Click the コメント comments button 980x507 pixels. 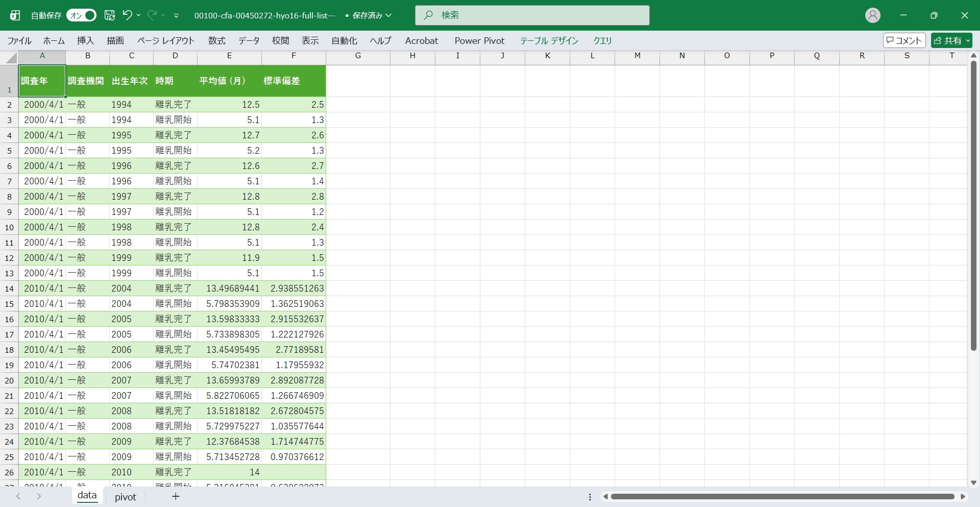coord(904,40)
